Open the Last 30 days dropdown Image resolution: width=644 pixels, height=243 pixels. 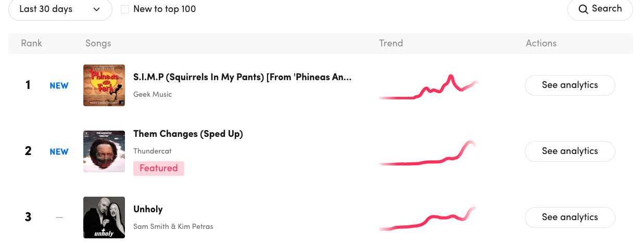(60, 9)
